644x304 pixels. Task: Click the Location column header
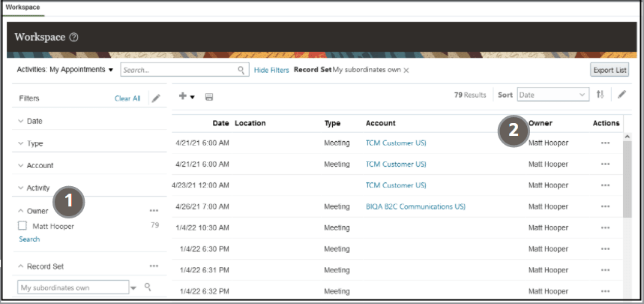pos(250,123)
